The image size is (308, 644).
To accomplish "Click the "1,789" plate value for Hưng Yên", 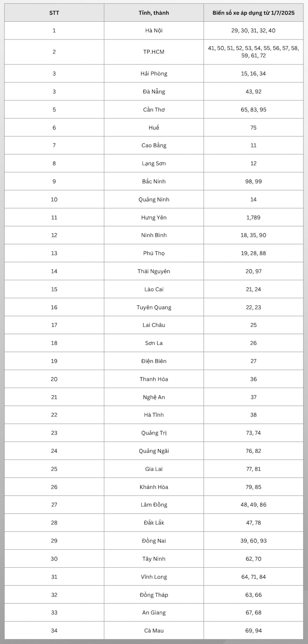I will 253,217.
